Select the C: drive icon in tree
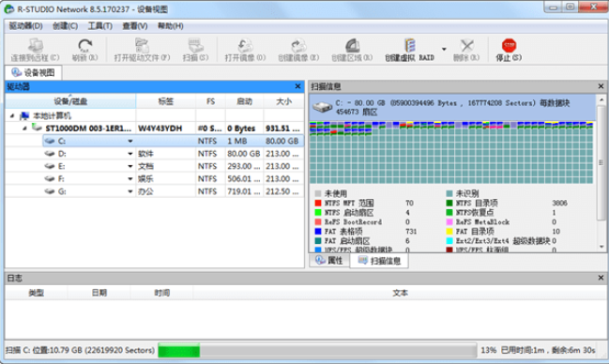Image resolution: width=609 pixels, height=364 pixels. [50, 141]
